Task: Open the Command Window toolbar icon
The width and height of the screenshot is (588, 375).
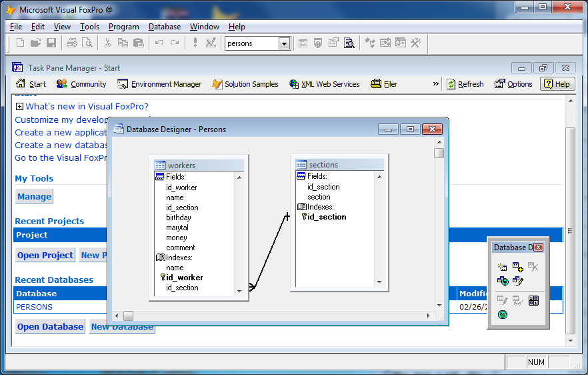Action: click(303, 43)
